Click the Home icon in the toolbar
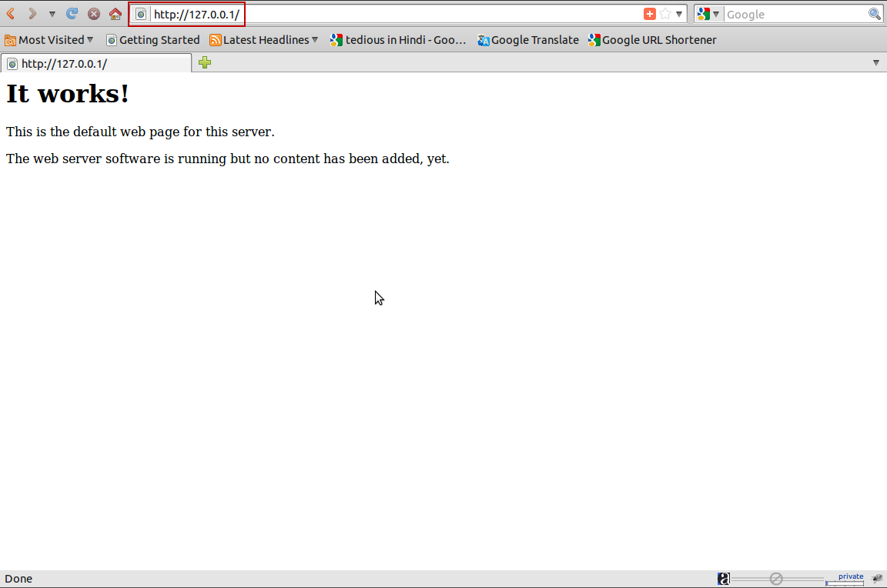The height and width of the screenshot is (588, 887). 115,13
